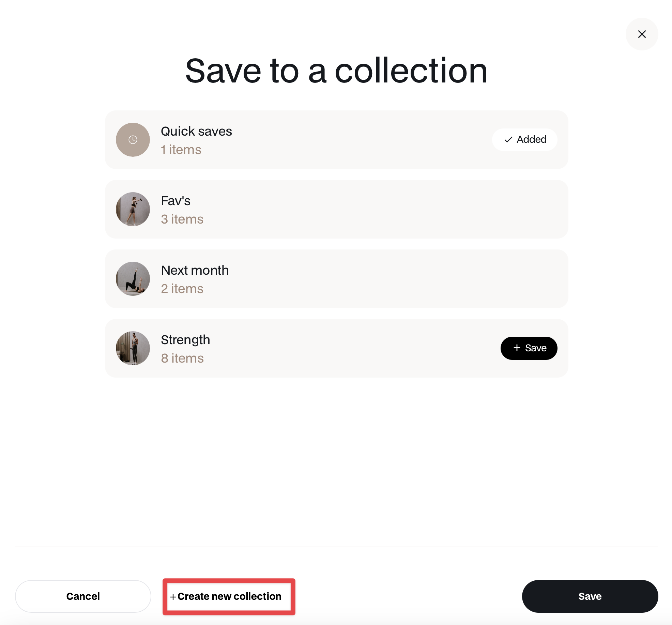The height and width of the screenshot is (625, 672).
Task: Select the Next month collection row
Action: (336, 279)
